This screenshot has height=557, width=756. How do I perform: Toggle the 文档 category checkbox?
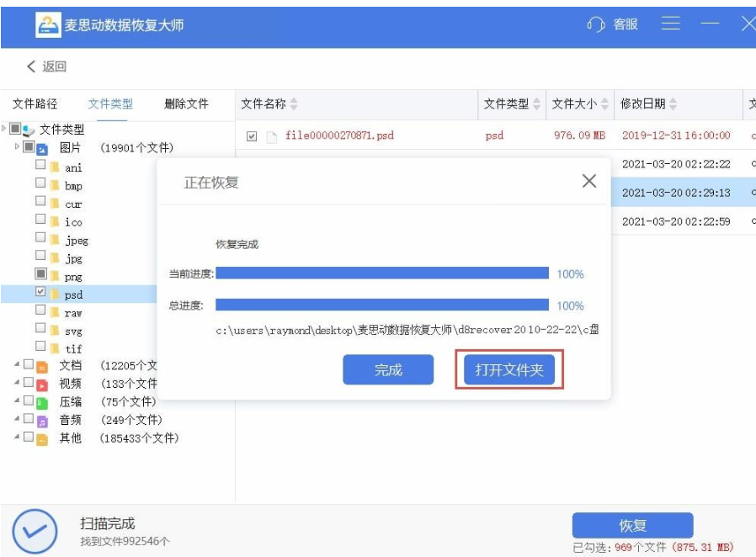[29, 363]
